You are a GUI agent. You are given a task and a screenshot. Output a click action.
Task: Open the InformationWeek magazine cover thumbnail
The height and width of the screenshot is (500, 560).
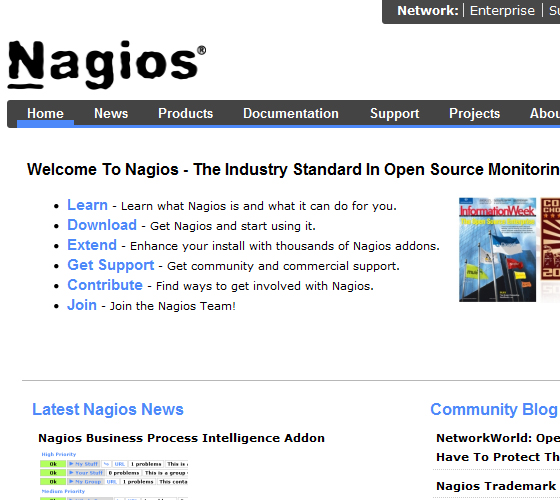[497, 250]
